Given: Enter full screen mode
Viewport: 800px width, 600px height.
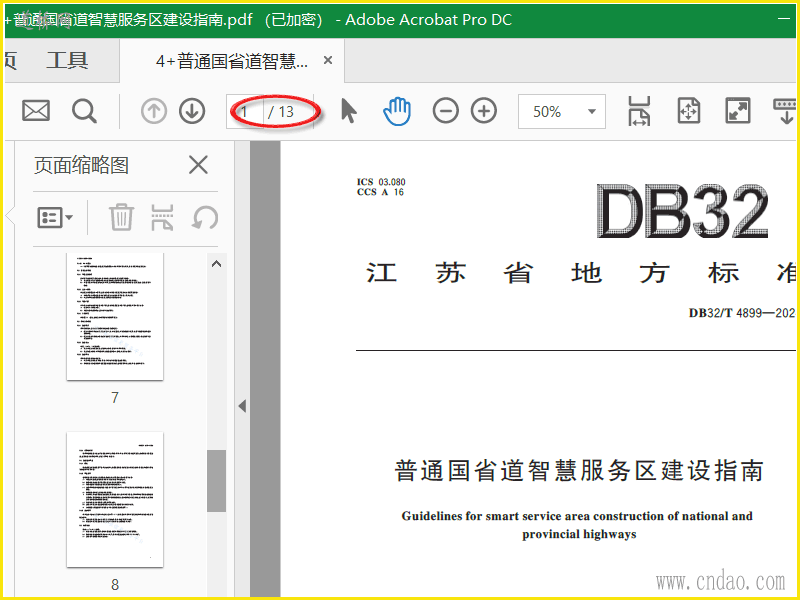Looking at the screenshot, I should pyautogui.click(x=738, y=111).
